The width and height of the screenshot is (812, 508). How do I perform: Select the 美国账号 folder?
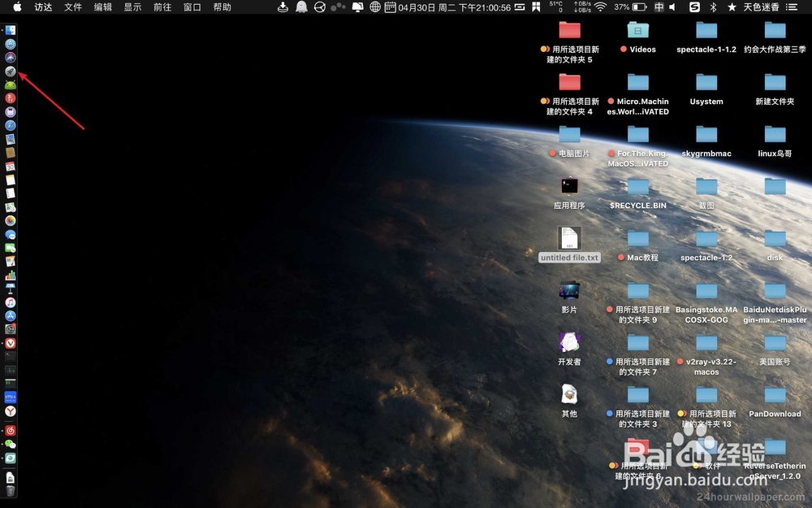point(775,349)
